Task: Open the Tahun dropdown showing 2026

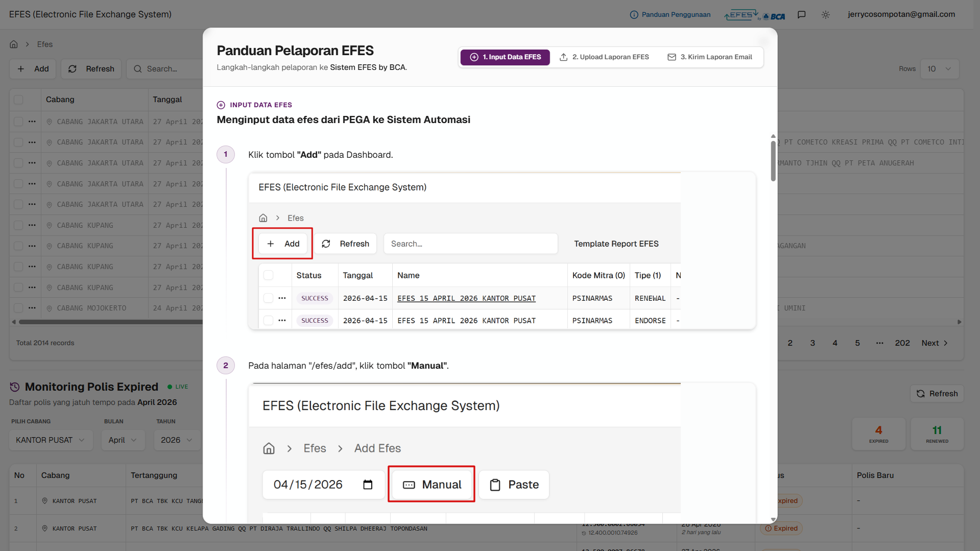Action: (x=177, y=440)
